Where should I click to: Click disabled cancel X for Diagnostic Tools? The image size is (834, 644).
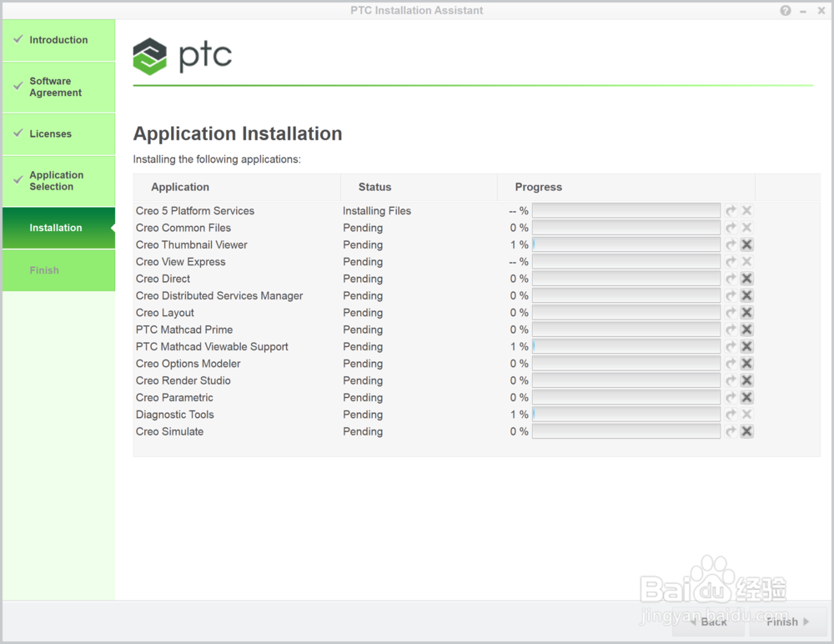click(x=746, y=415)
